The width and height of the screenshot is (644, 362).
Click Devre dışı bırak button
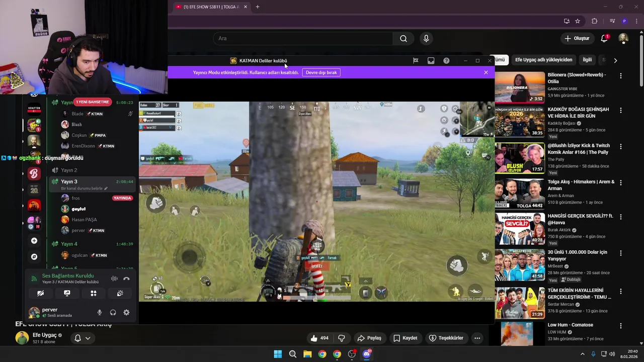[321, 72]
